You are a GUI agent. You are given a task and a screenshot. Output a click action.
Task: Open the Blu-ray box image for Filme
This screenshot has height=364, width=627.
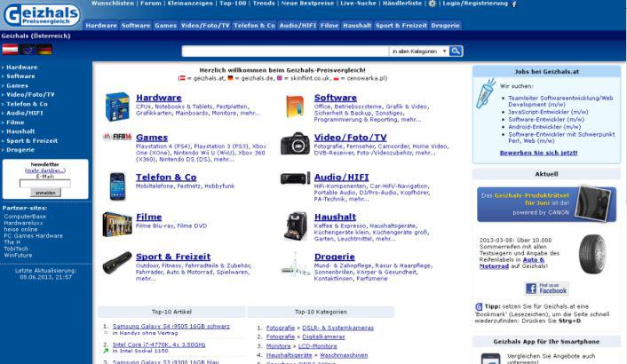coord(117,224)
